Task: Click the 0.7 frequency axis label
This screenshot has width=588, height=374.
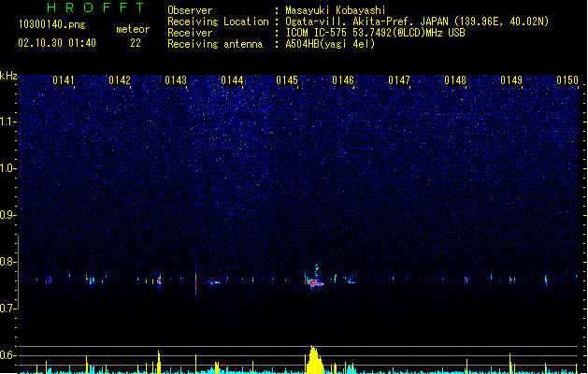Action: 7,309
